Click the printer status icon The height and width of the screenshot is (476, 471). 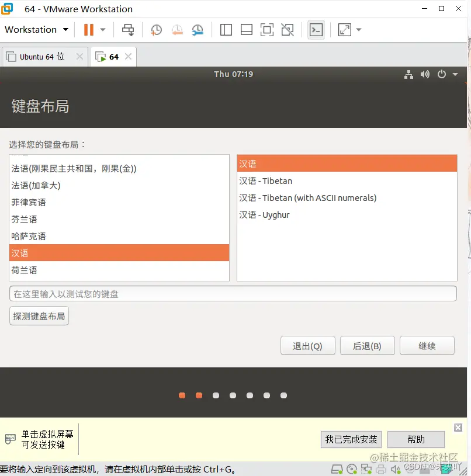(381, 470)
